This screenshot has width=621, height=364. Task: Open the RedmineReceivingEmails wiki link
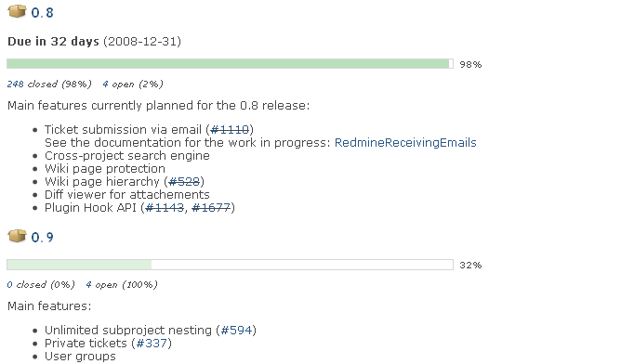405,142
